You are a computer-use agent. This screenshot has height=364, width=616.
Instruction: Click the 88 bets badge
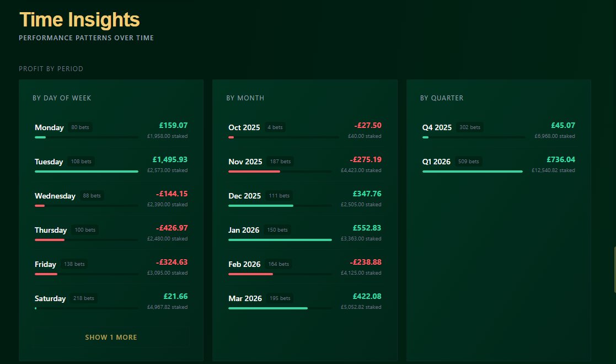(92, 196)
